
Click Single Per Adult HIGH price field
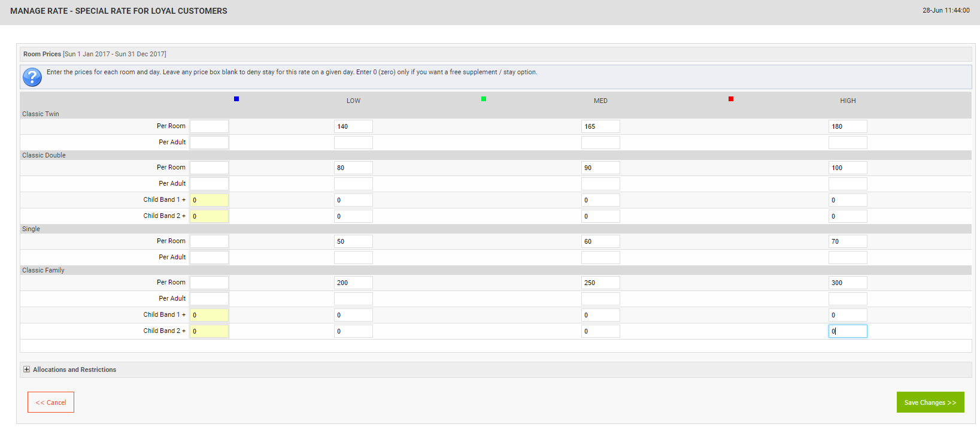click(x=848, y=258)
